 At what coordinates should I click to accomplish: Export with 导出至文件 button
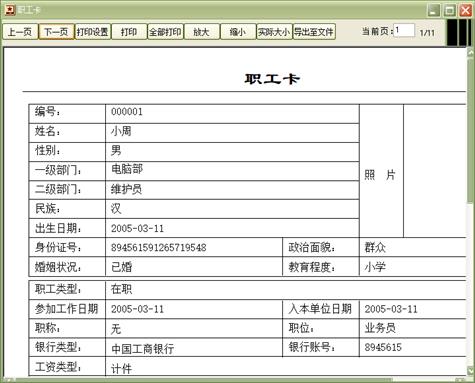[x=314, y=32]
